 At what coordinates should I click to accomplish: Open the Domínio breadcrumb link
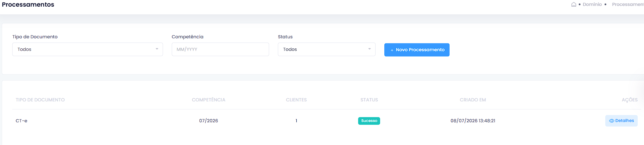point(592,5)
